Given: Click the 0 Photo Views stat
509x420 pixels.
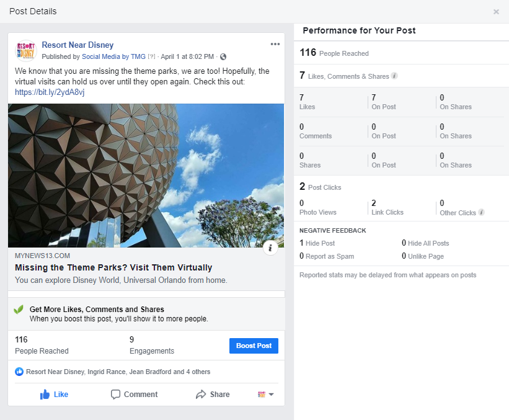Looking at the screenshot, I should pos(318,207).
